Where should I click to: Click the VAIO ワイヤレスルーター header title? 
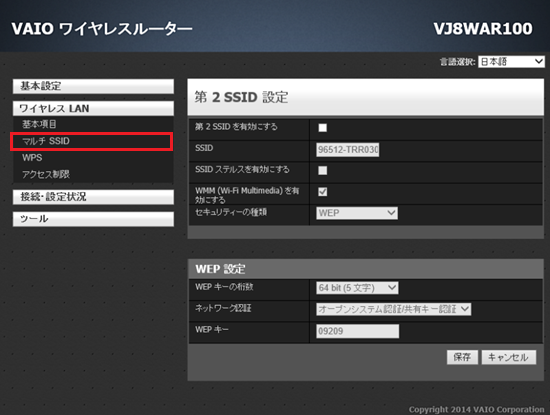pyautogui.click(x=102, y=29)
